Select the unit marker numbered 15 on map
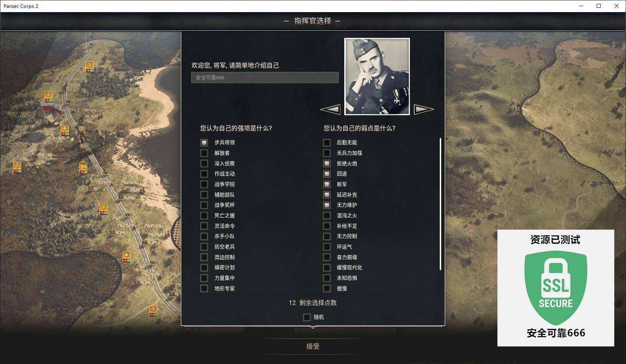The height and width of the screenshot is (364, 626). tap(83, 167)
